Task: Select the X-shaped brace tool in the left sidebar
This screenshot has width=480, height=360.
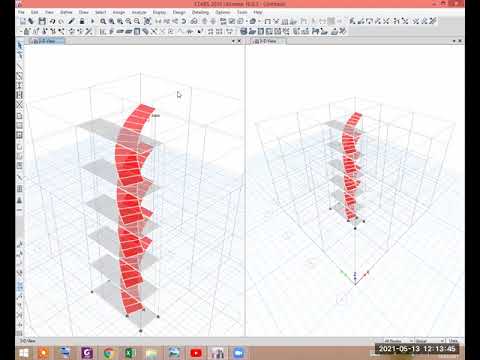Action: (x=20, y=104)
